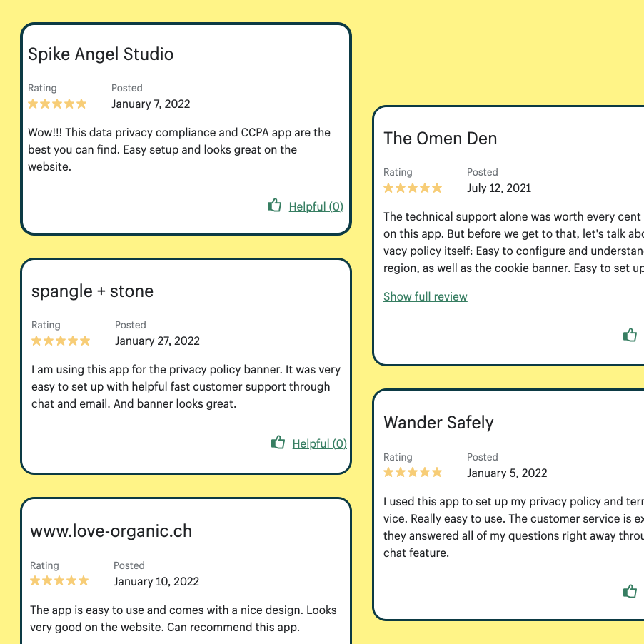Click the star rating on spangle + stone review
Screen dimensions: 644x644
61,341
